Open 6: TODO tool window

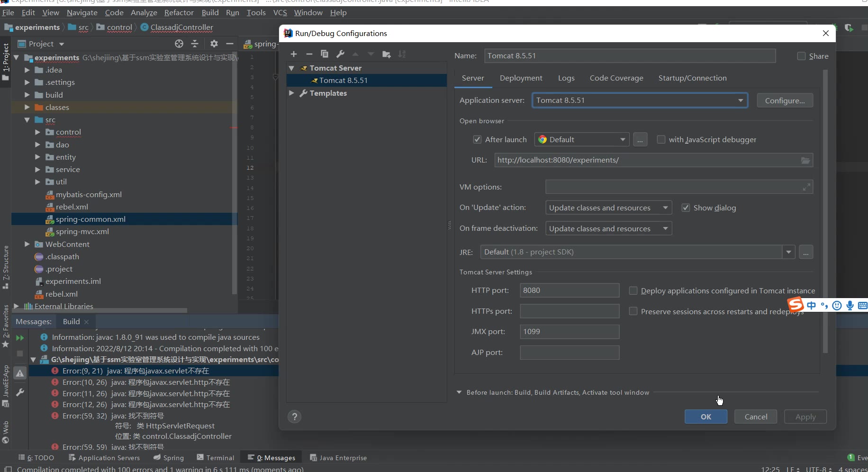tap(36, 458)
